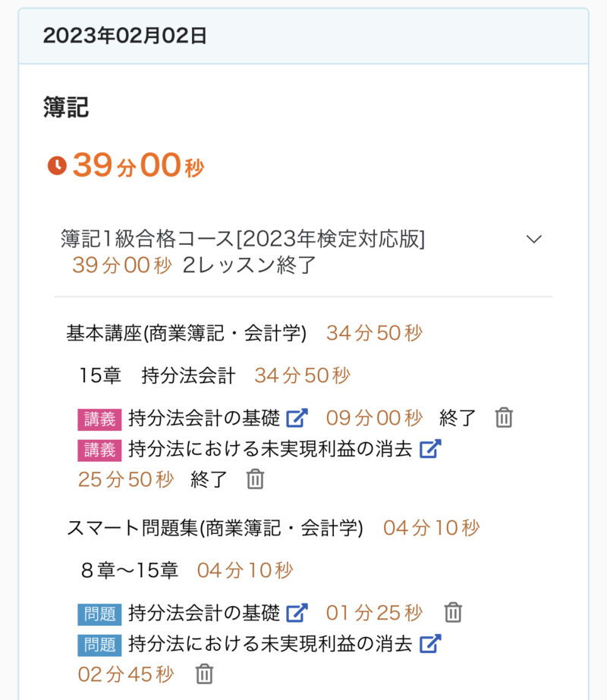Screen dimensions: 607x700
Task: Open external link for lecture 持分法会計の基礎
Action: 297,418
